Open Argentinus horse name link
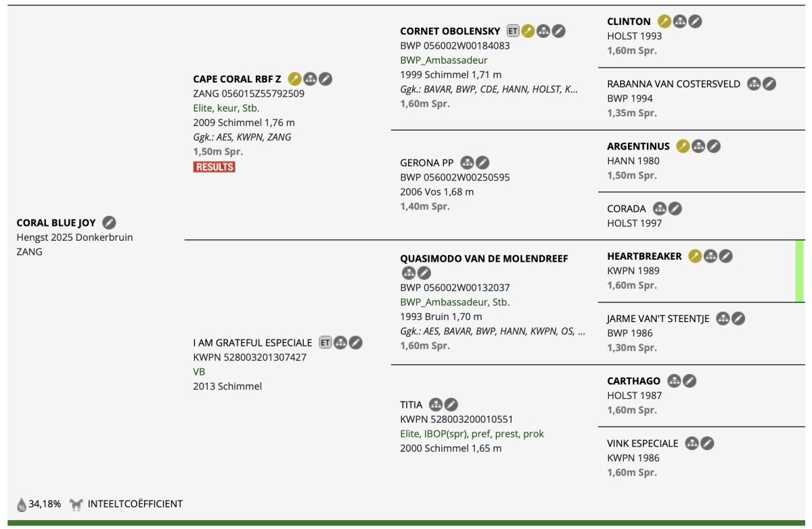The image size is (812, 529). coord(638,146)
